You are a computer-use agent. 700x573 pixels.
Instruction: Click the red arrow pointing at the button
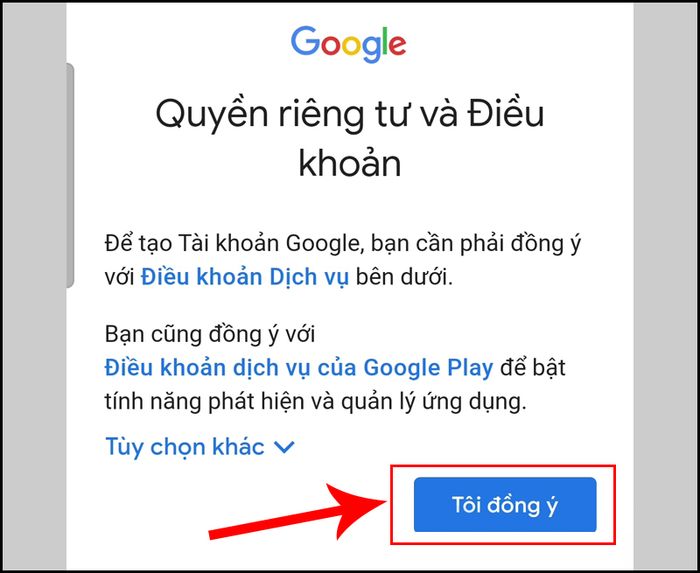click(298, 512)
